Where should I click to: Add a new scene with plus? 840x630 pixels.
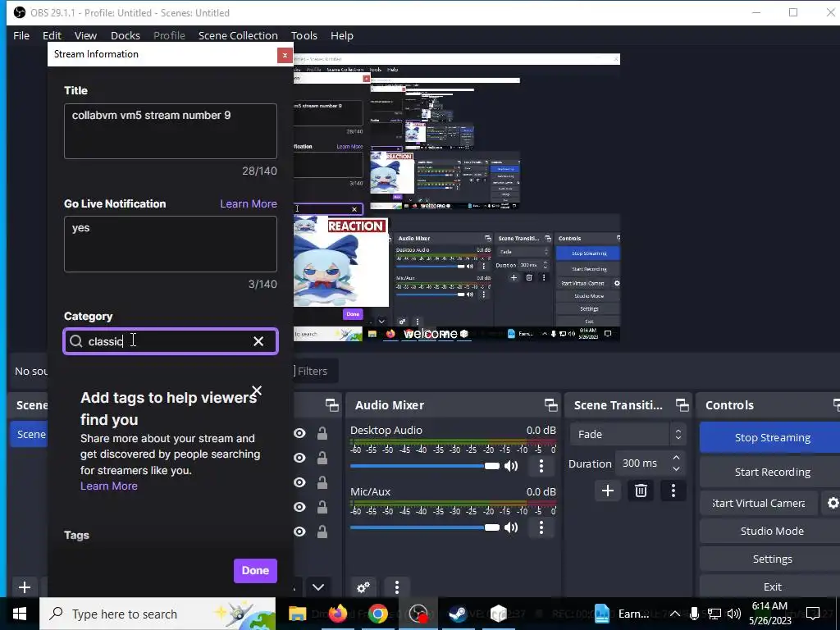(x=24, y=587)
